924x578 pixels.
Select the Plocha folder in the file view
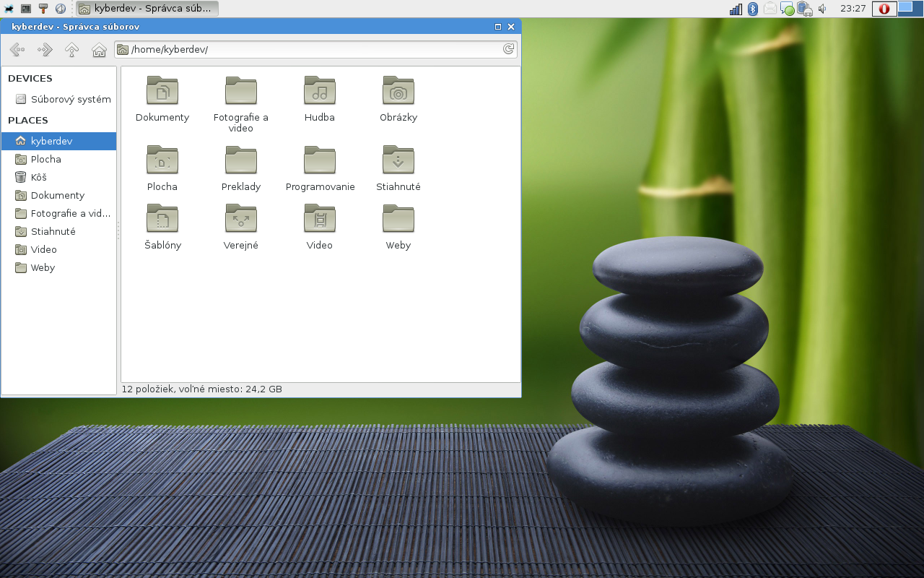pyautogui.click(x=162, y=168)
